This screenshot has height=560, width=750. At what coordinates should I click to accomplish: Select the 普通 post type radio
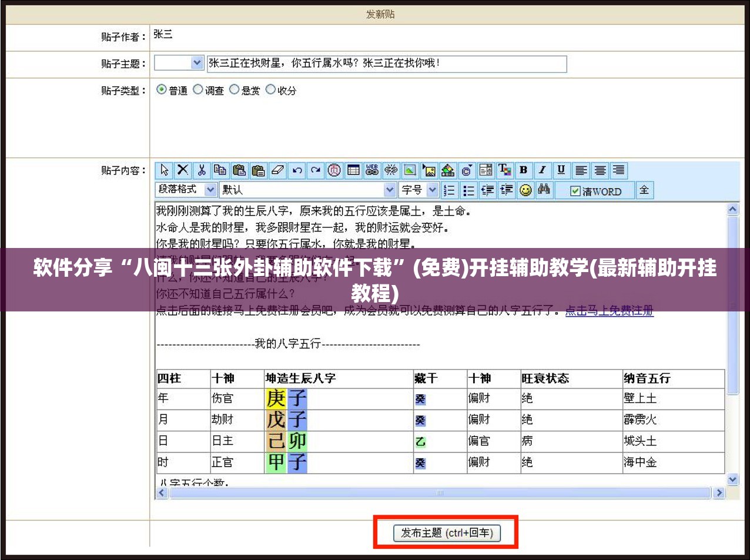162,90
